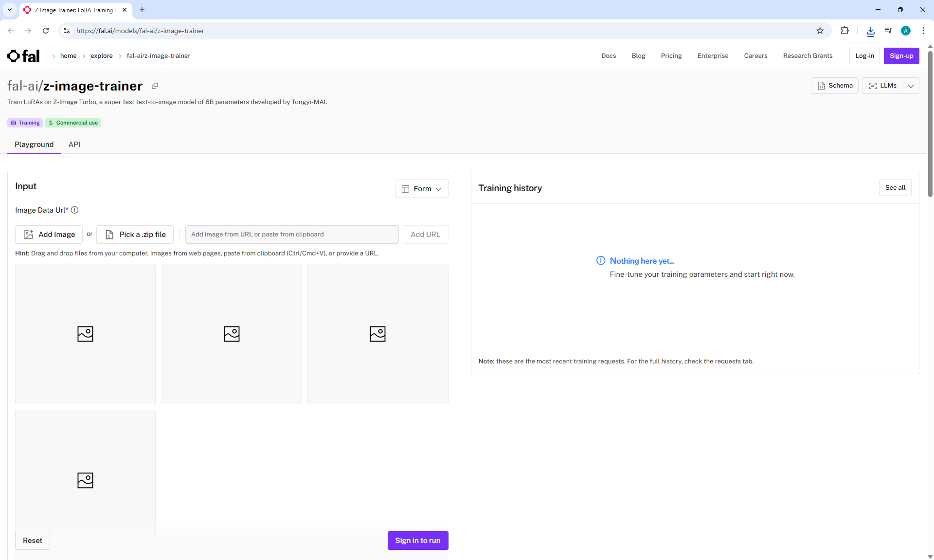The image size is (934, 560).
Task: Bookmark page with star icon
Action: [x=820, y=31]
